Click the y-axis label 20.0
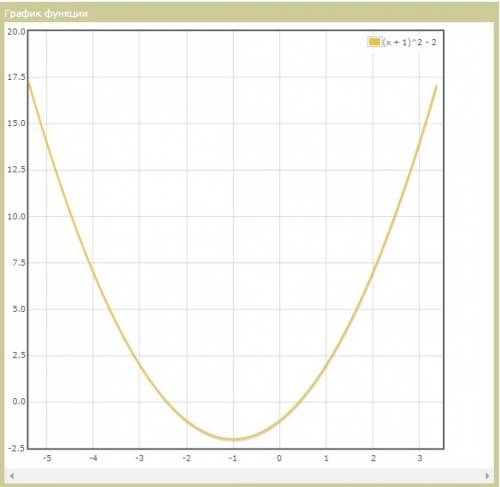Image resolution: width=500 pixels, height=487 pixels. [x=16, y=32]
